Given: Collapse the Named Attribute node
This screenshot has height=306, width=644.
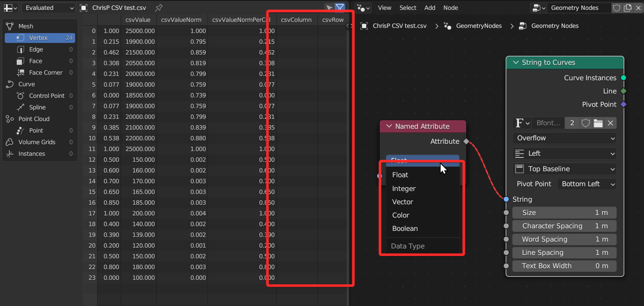Looking at the screenshot, I should (x=389, y=126).
